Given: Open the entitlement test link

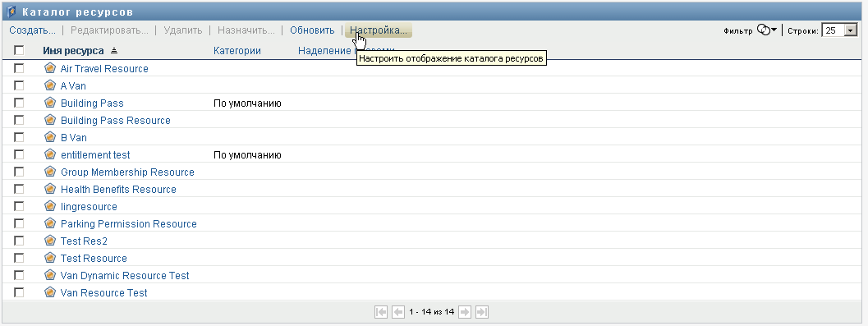Looking at the screenshot, I should tap(95, 155).
